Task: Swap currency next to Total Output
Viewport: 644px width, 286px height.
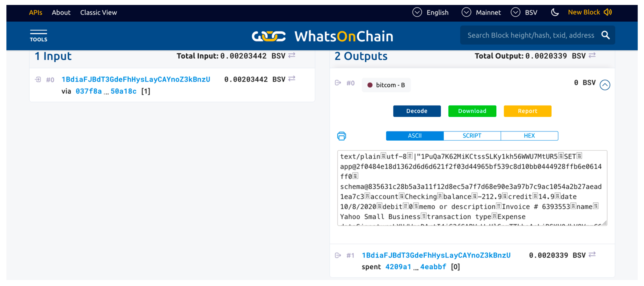Action: point(592,55)
